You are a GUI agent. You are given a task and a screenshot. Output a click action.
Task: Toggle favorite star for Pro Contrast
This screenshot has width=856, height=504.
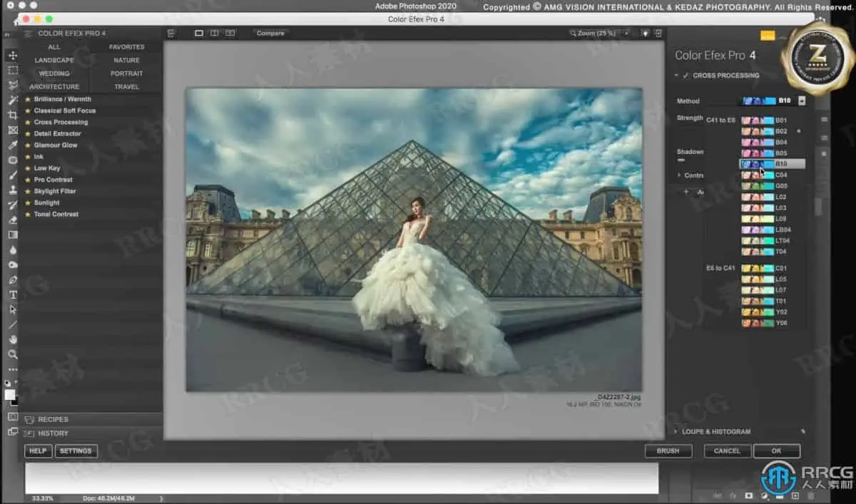[28, 180]
